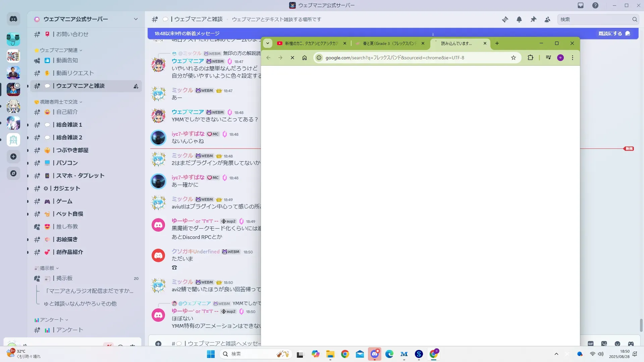This screenshot has width=644, height=362.
Task: Click Chrome extensions puzzle icon
Action: tap(530, 58)
